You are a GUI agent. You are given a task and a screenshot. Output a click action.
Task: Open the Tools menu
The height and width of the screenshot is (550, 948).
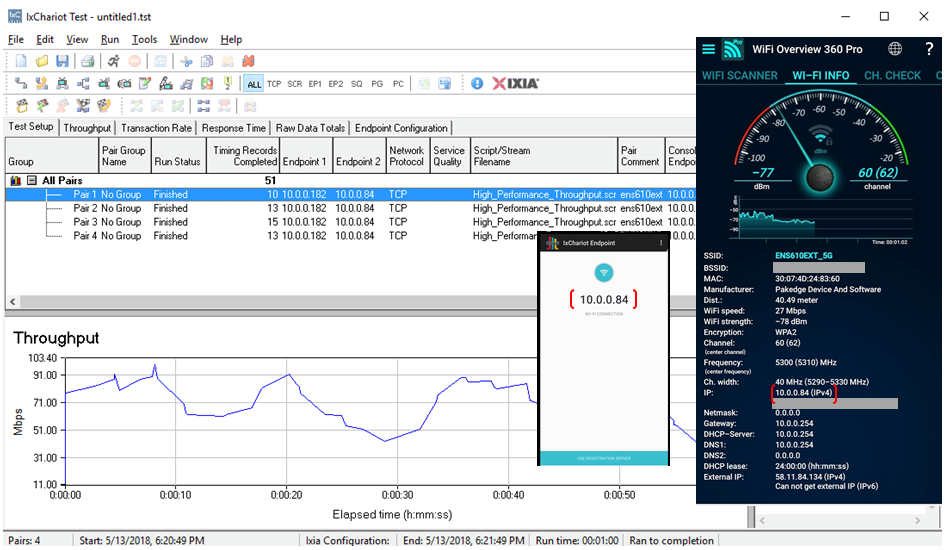(x=144, y=39)
